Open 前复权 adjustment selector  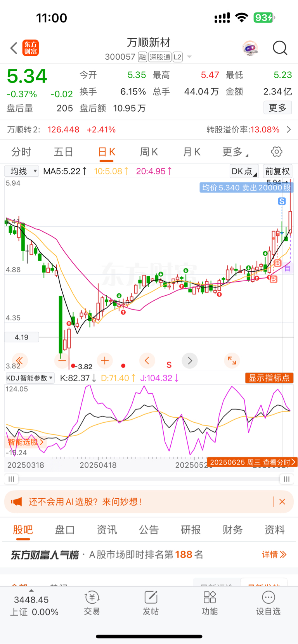[278, 171]
